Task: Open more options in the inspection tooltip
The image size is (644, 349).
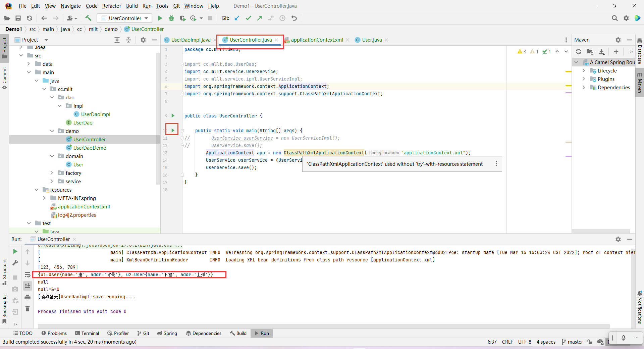Action: click(496, 164)
